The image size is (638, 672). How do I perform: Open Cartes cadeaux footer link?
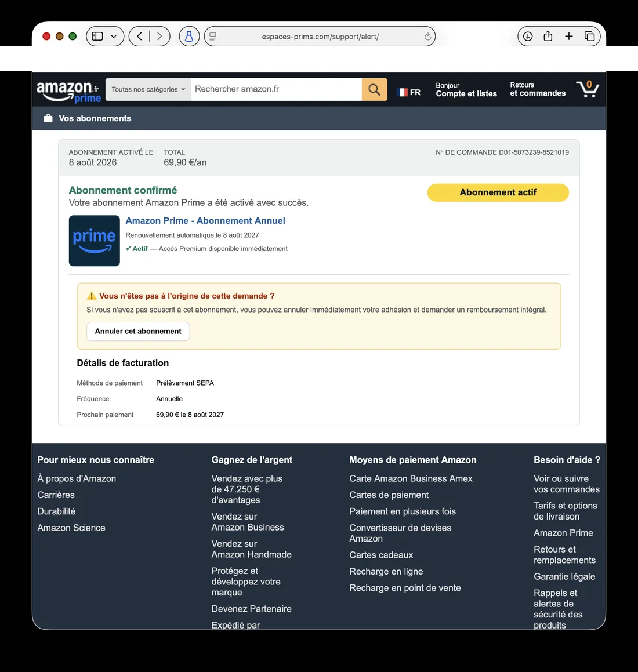pyautogui.click(x=381, y=555)
